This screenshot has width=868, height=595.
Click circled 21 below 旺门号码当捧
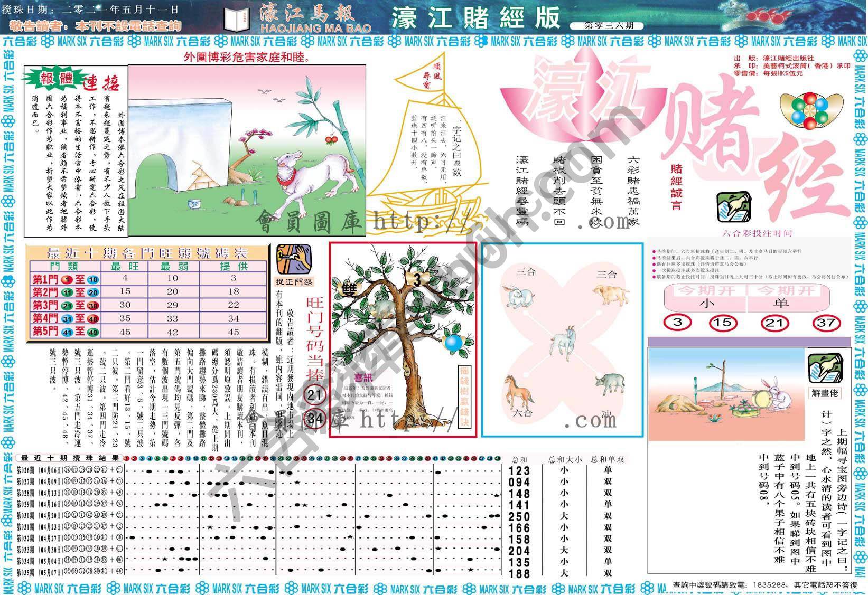314,395
